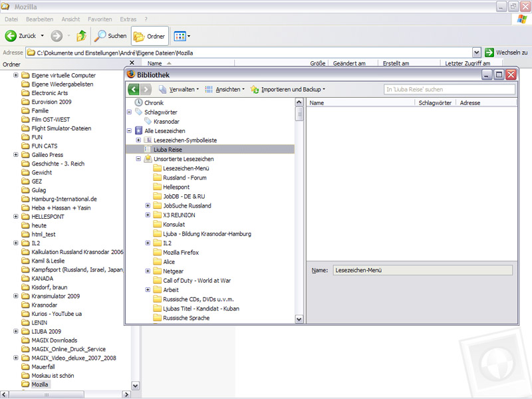The width and height of the screenshot is (532, 399).
Task: Click the Explorer up-folder icon
Action: (81, 36)
